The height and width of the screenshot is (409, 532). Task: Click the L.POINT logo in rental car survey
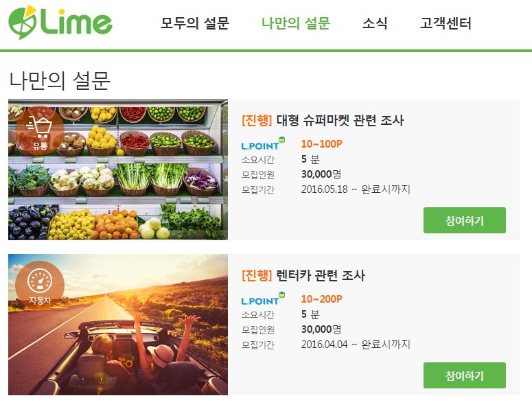tap(263, 299)
